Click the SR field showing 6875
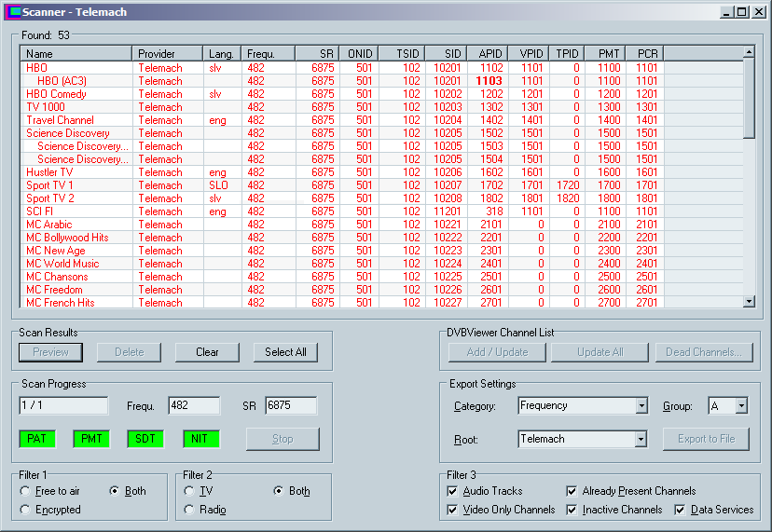The image size is (772, 532). click(x=291, y=405)
